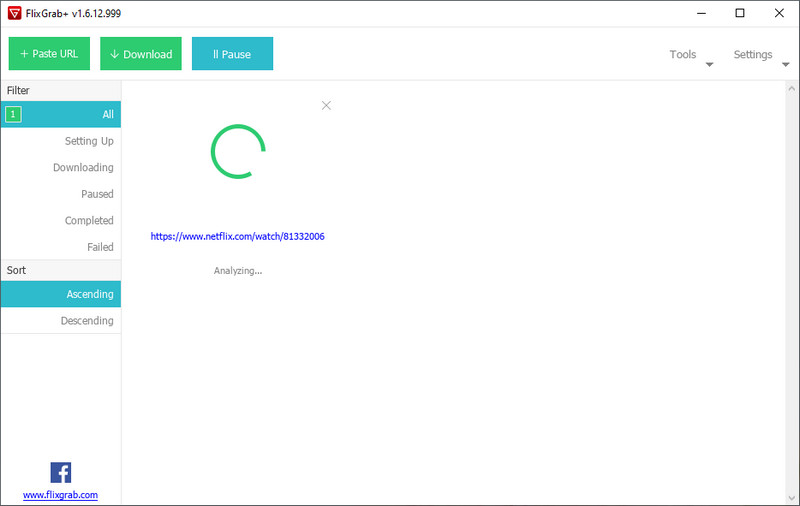
Task: Click the FlixGrab+ logo in the title bar
Action: point(14,13)
